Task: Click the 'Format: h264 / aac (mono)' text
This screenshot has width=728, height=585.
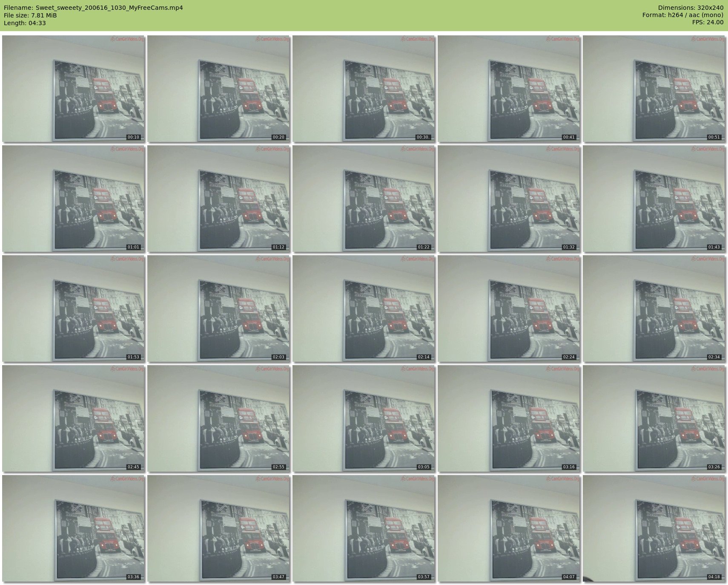Action: click(x=683, y=15)
